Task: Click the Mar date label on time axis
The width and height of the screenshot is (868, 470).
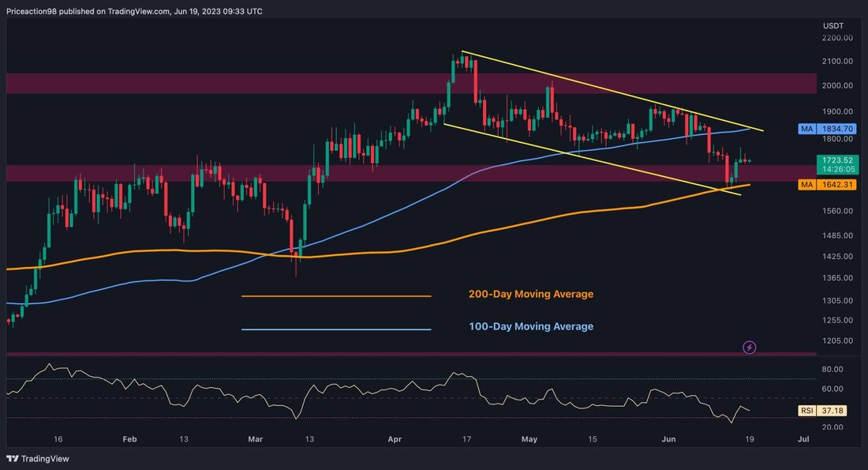Action: click(x=255, y=439)
